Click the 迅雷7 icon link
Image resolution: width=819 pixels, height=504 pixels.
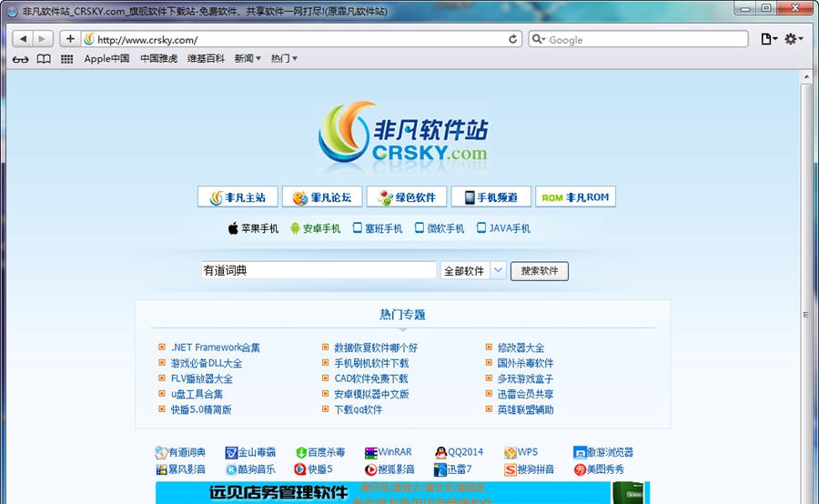453,469
